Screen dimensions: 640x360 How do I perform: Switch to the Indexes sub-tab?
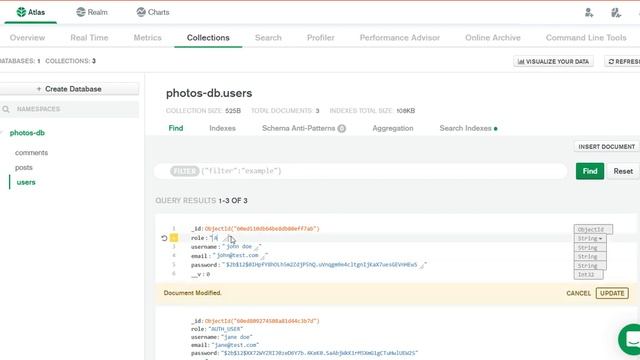tap(222, 128)
